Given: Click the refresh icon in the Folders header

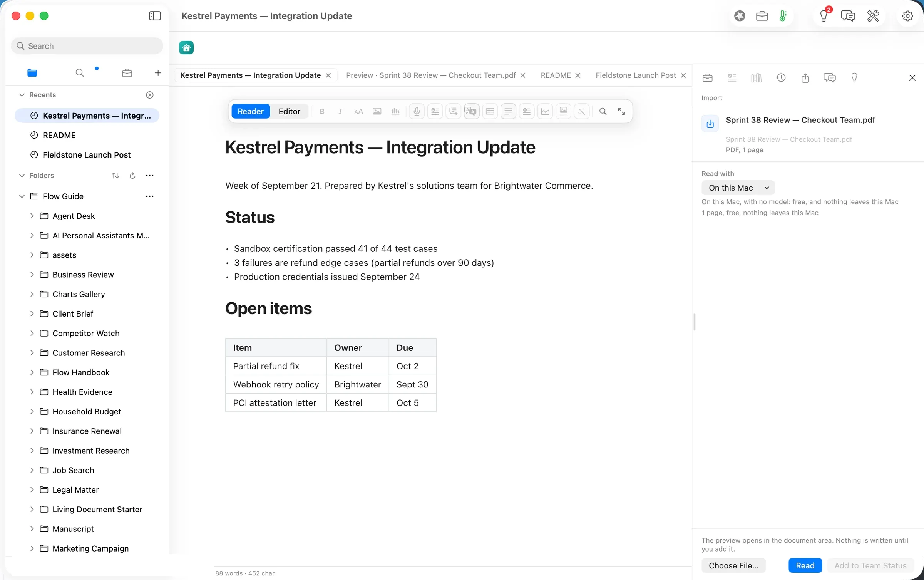Looking at the screenshot, I should pos(132,176).
